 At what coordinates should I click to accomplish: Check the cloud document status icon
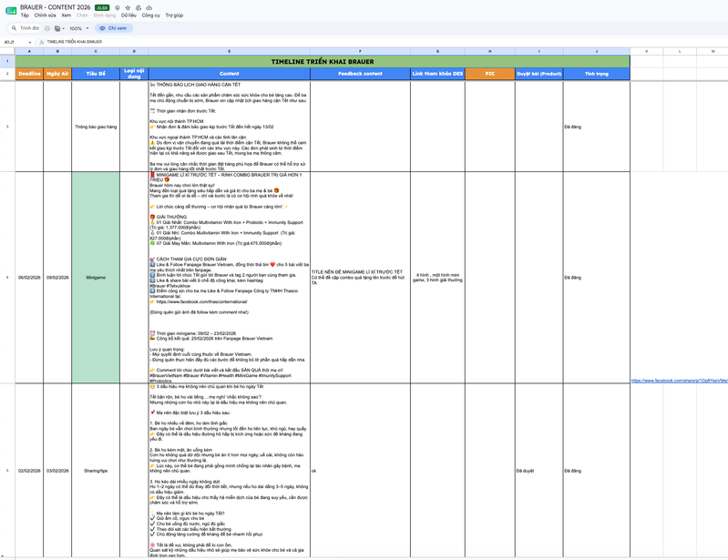(x=149, y=8)
